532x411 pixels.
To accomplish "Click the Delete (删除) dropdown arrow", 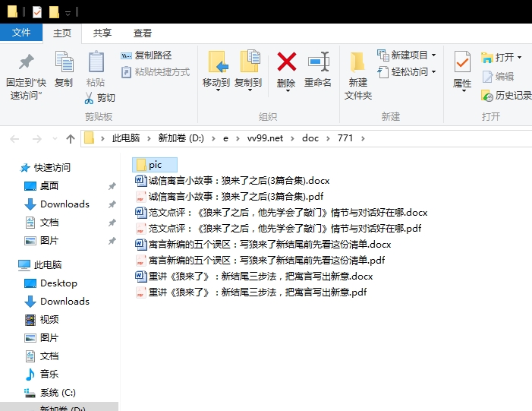I will click(x=287, y=91).
